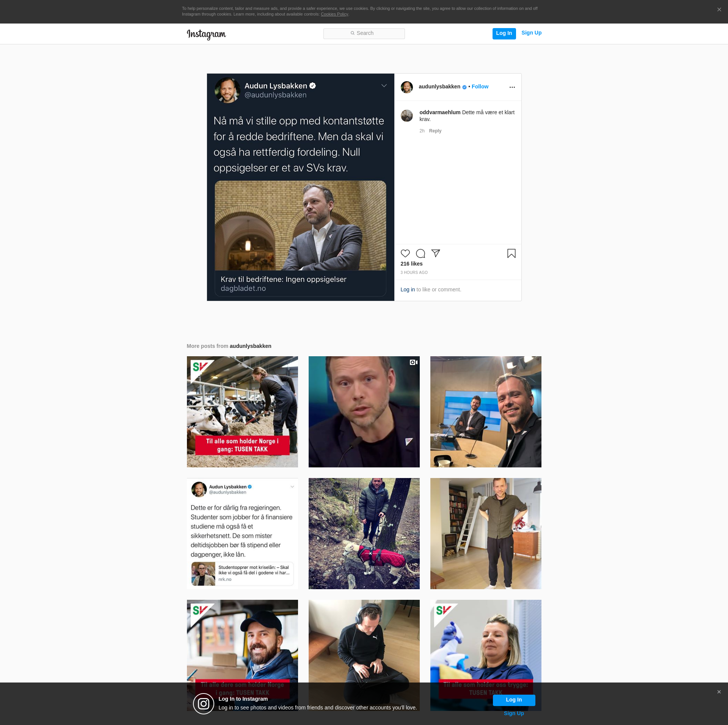Screen dimensions: 728x725
Task: Open the tweet post about students and regjeringen
Action: (242, 533)
